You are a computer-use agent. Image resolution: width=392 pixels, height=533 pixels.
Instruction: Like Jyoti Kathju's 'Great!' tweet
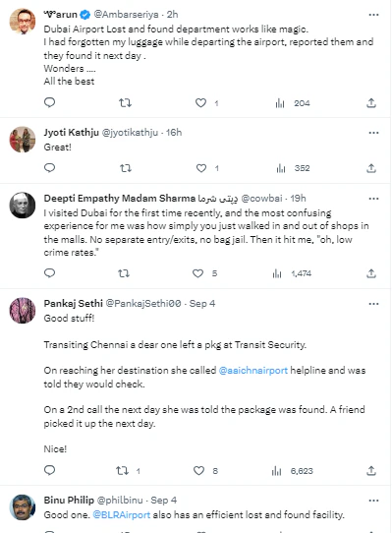click(x=201, y=168)
